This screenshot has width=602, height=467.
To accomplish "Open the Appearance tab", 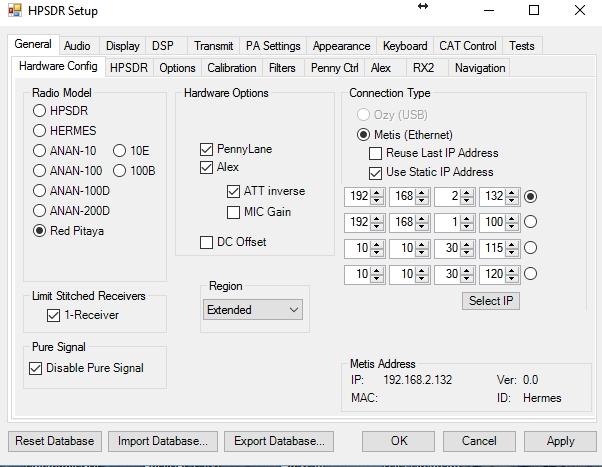I will click(341, 46).
